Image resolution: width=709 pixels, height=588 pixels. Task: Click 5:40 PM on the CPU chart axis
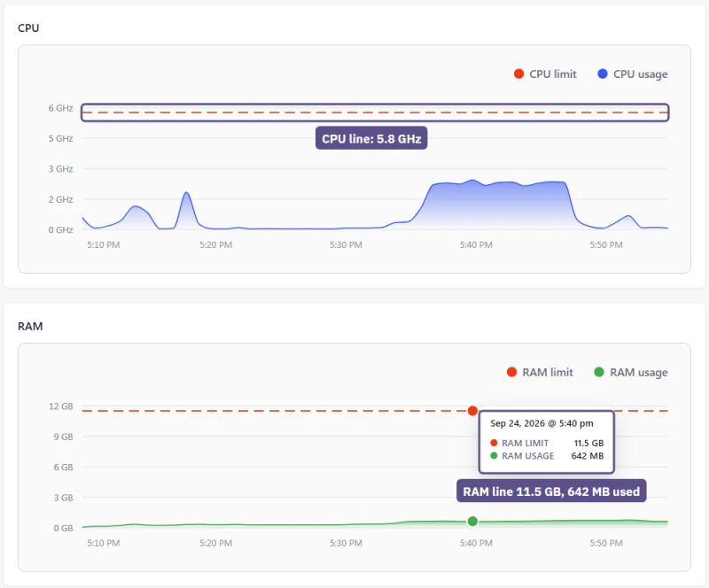476,245
